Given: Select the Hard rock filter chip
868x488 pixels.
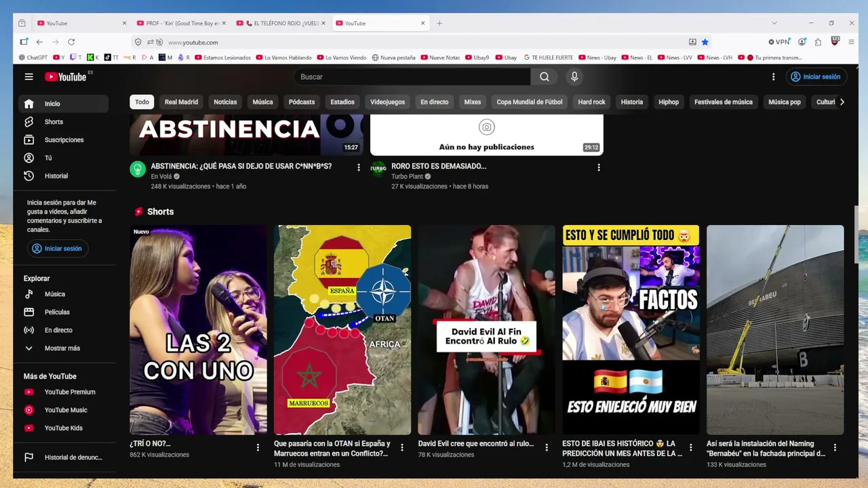Looking at the screenshot, I should (591, 102).
